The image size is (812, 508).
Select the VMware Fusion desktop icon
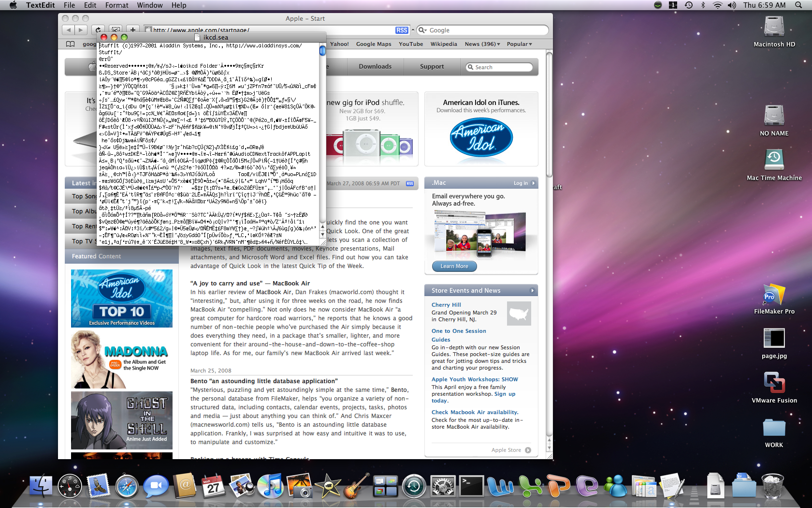click(x=774, y=387)
